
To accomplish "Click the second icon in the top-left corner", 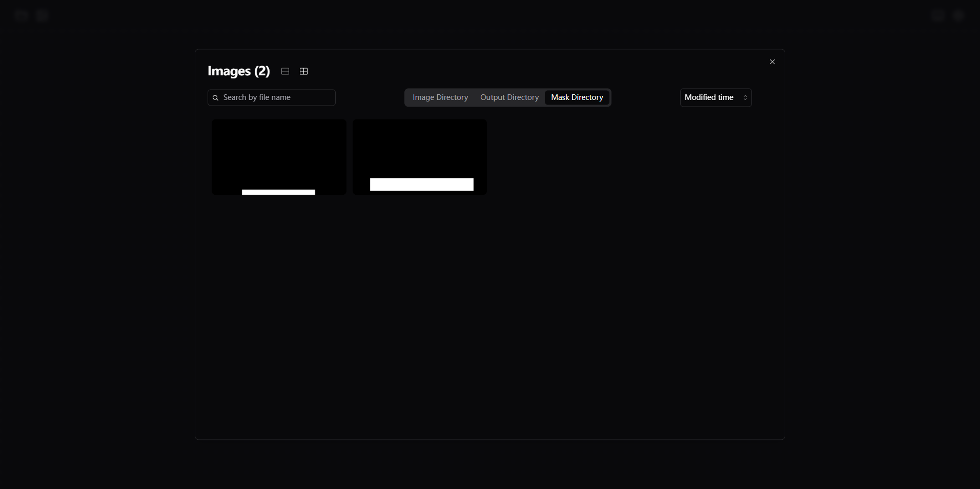I will click(41, 15).
